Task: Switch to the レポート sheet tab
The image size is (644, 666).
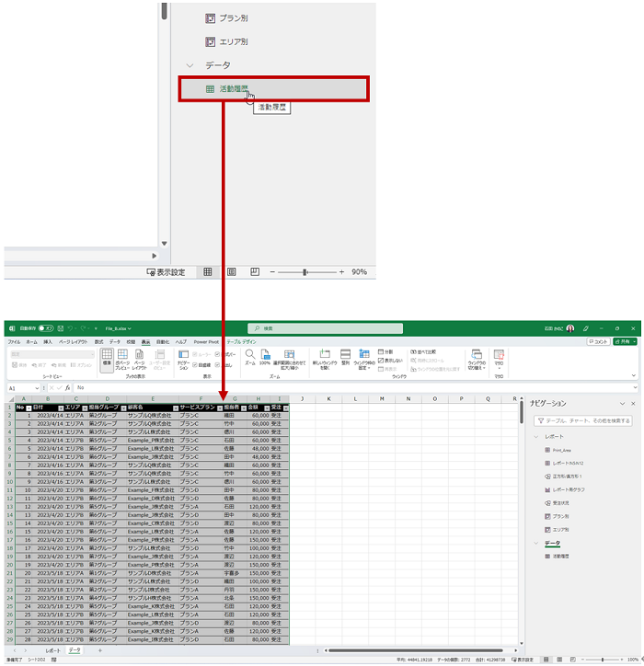Action: (53, 650)
